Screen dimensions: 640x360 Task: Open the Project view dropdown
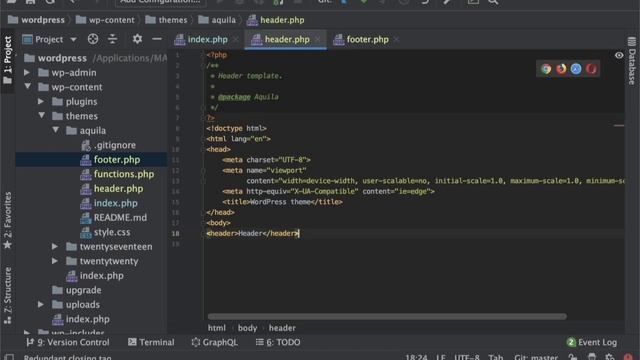[x=50, y=39]
